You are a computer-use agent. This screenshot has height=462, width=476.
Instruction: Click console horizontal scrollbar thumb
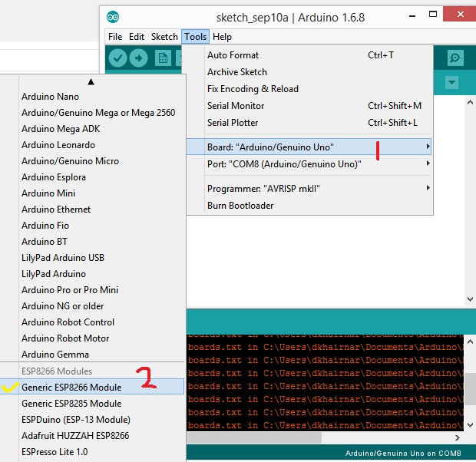[x=254, y=437]
